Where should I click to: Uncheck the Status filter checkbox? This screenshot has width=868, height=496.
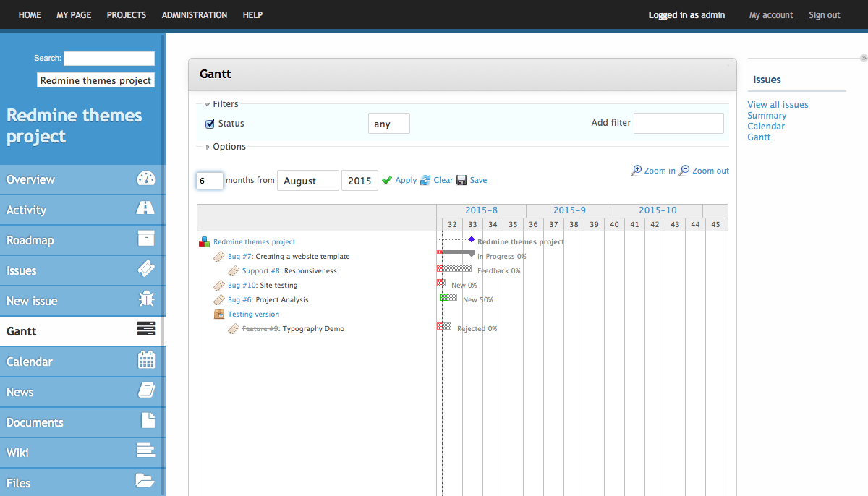[210, 124]
